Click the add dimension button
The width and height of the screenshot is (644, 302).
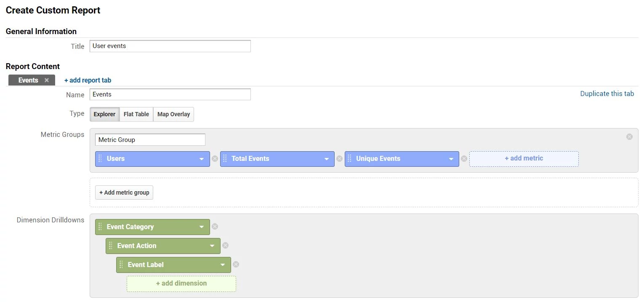(x=181, y=283)
